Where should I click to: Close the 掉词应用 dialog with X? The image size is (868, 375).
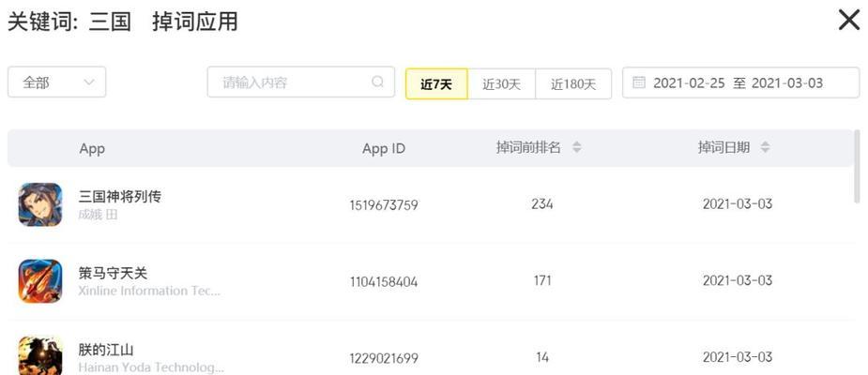[x=849, y=21]
